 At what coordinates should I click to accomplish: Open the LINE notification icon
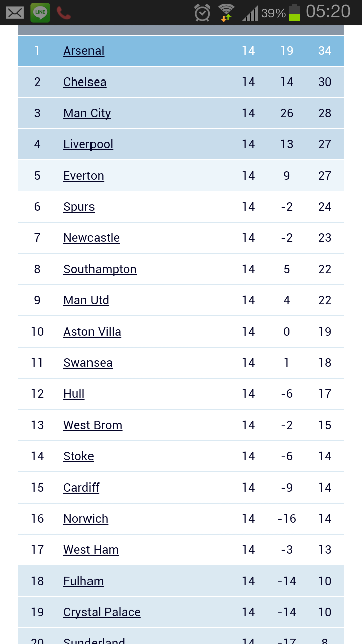[40, 13]
